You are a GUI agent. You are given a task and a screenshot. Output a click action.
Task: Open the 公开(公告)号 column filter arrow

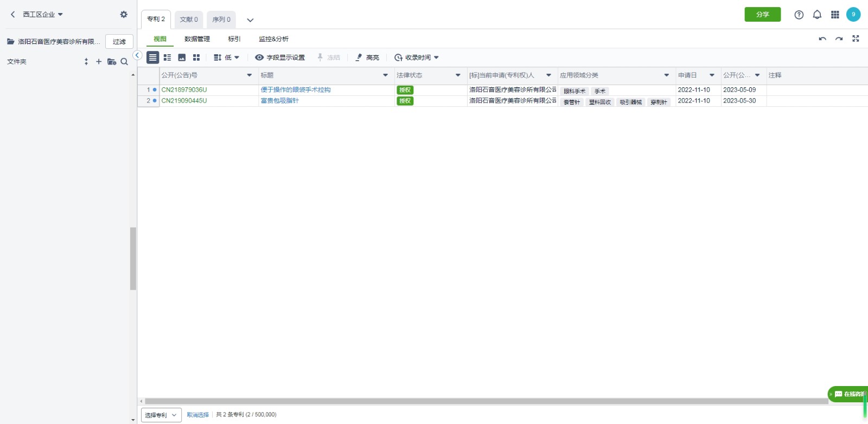coord(250,75)
